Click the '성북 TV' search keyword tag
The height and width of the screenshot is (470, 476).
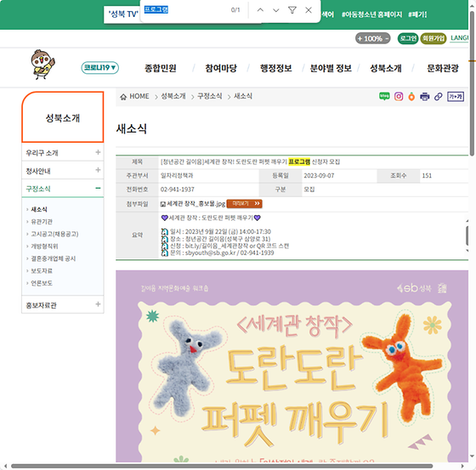pos(123,14)
